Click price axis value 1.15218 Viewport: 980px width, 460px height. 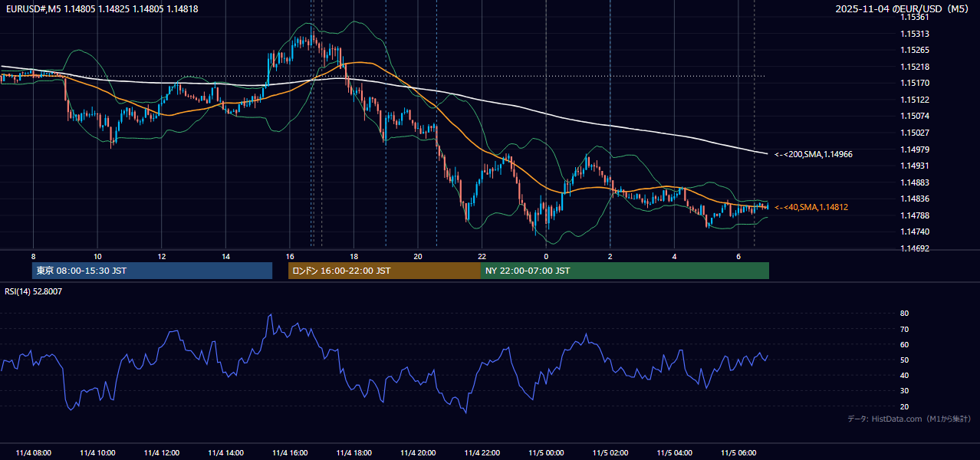point(914,67)
